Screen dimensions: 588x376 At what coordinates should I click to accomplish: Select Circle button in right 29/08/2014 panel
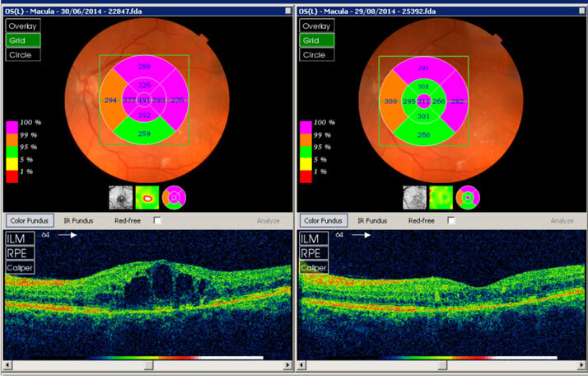click(x=316, y=54)
